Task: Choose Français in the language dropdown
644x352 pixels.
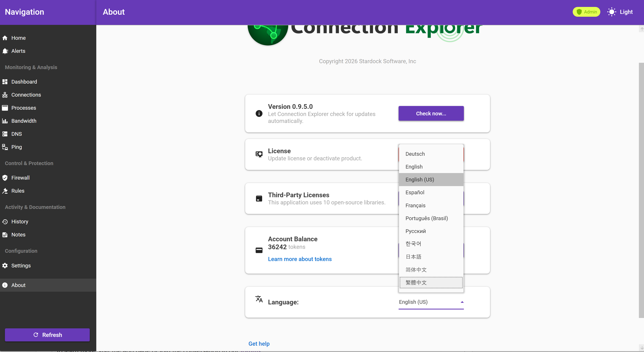Action: pyautogui.click(x=415, y=205)
